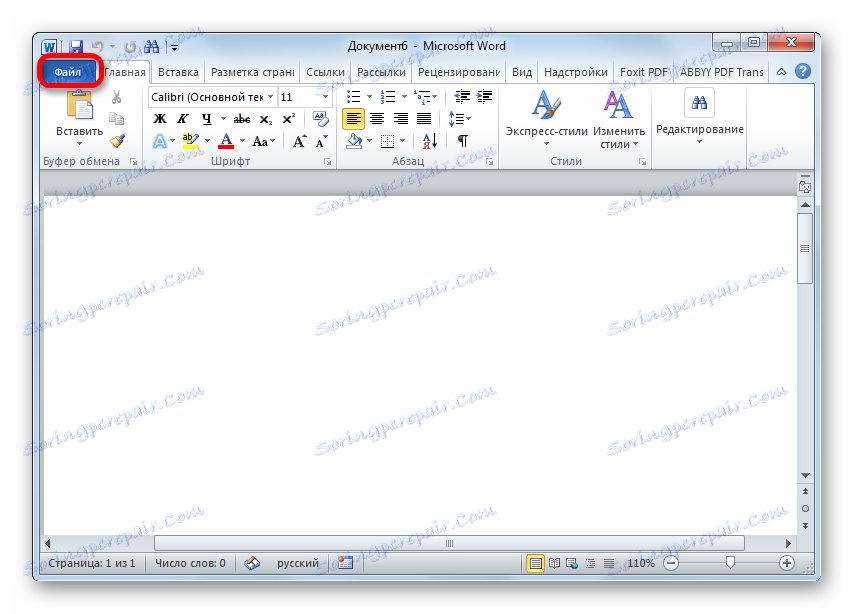Open the Файл tab
Viewport: 854px width, 614px height.
[68, 72]
